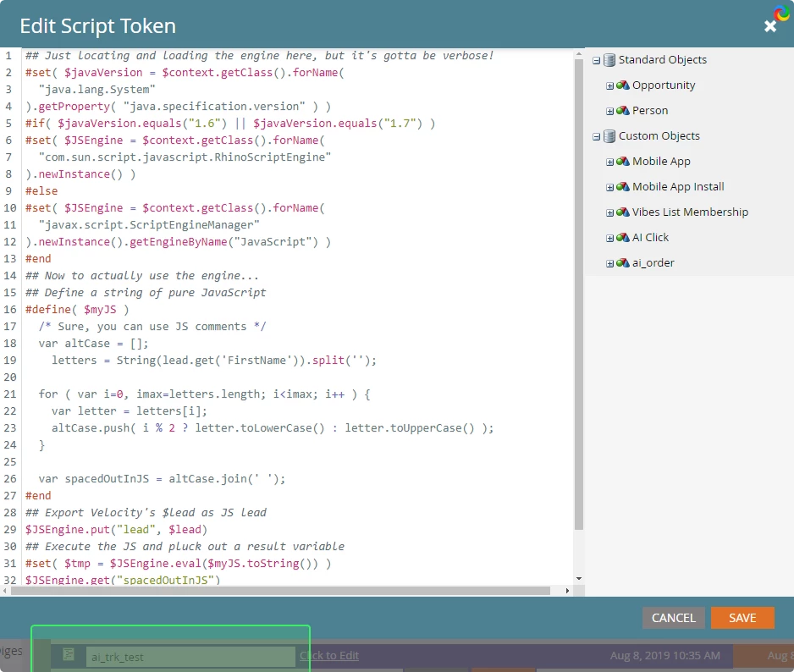Expand the Vibes List Membership node
The height and width of the screenshot is (672, 794).
click(610, 212)
